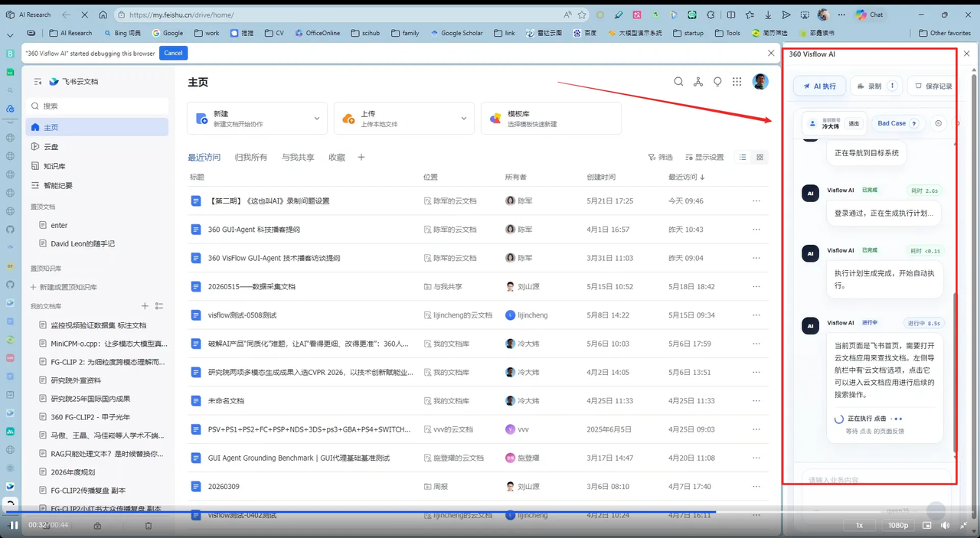Switch to the 收藏 tab
The width and height of the screenshot is (980, 538).
click(x=337, y=158)
